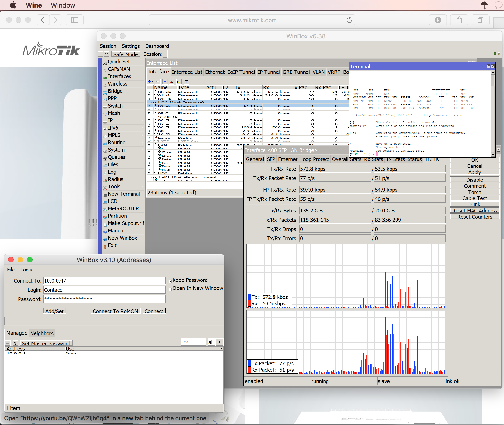
Task: Disable the interface with the red X icon
Action: pos(171,82)
